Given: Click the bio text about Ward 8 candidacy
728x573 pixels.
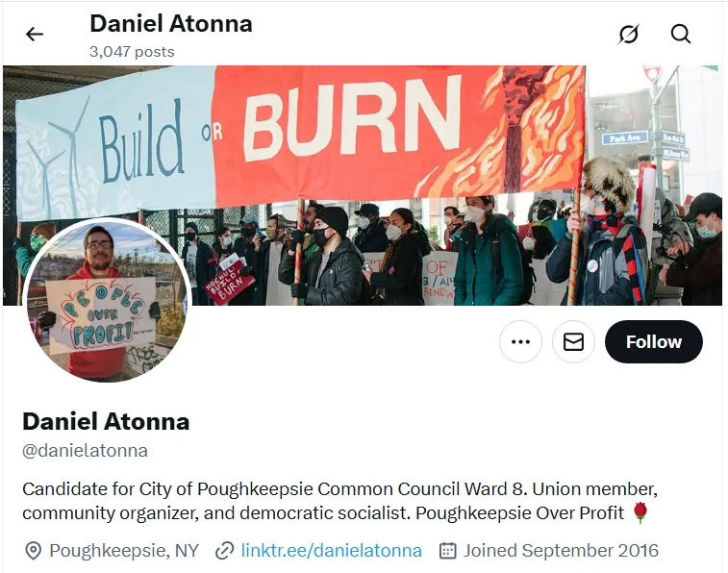Looking at the screenshot, I should pyautogui.click(x=339, y=501).
